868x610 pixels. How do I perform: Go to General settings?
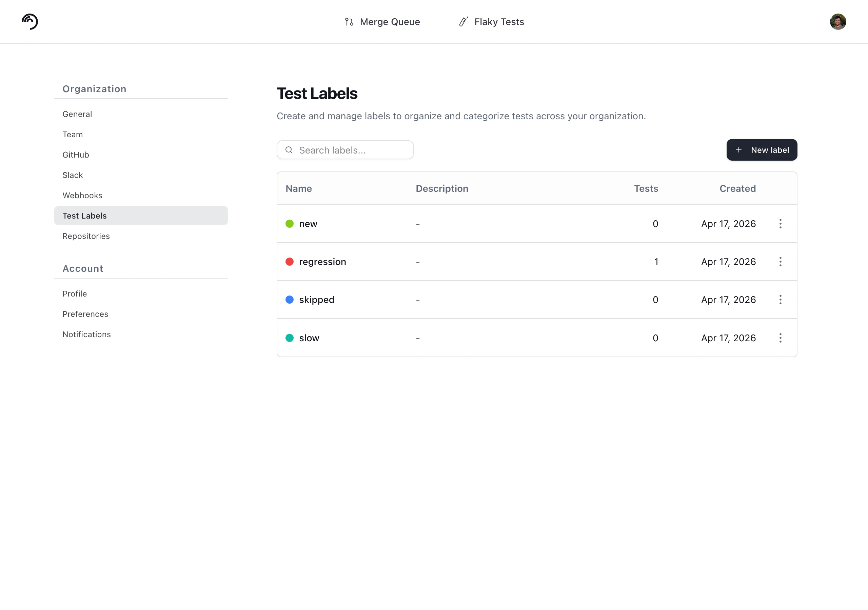click(x=141, y=114)
